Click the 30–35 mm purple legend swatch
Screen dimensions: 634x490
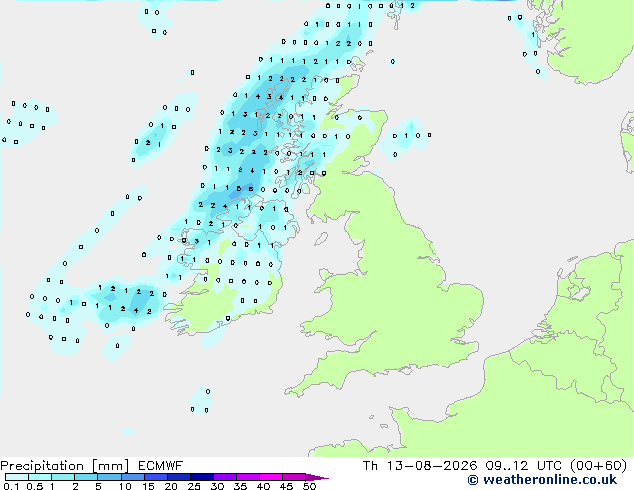[x=224, y=477]
